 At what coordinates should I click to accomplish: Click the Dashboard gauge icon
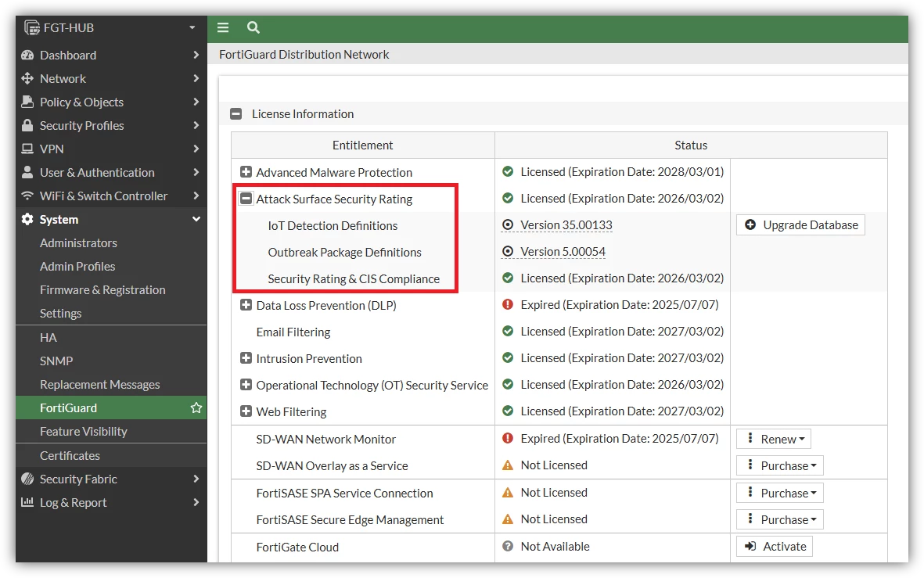27,55
